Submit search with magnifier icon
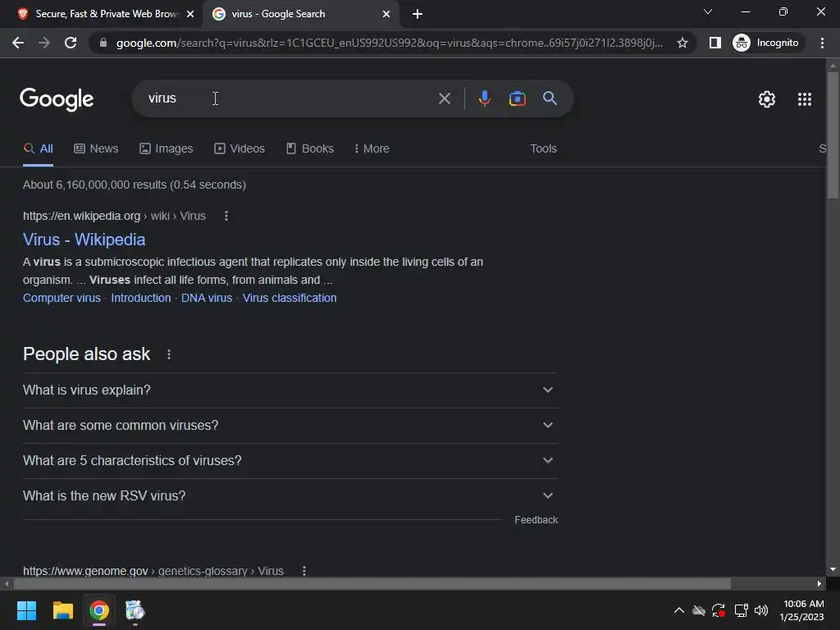Screen dimensions: 840x630 [550, 98]
